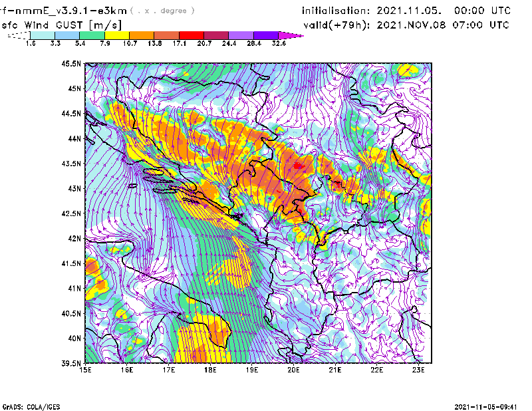This screenshot has height=411, width=532.
Task: Click the grey '( . x . degree )' text
Action: point(162,11)
